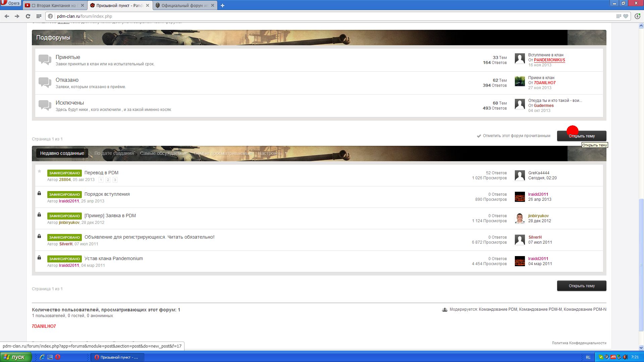Screen dimensions: 644x362
Task: Open new tab with plus button
Action: point(222,5)
